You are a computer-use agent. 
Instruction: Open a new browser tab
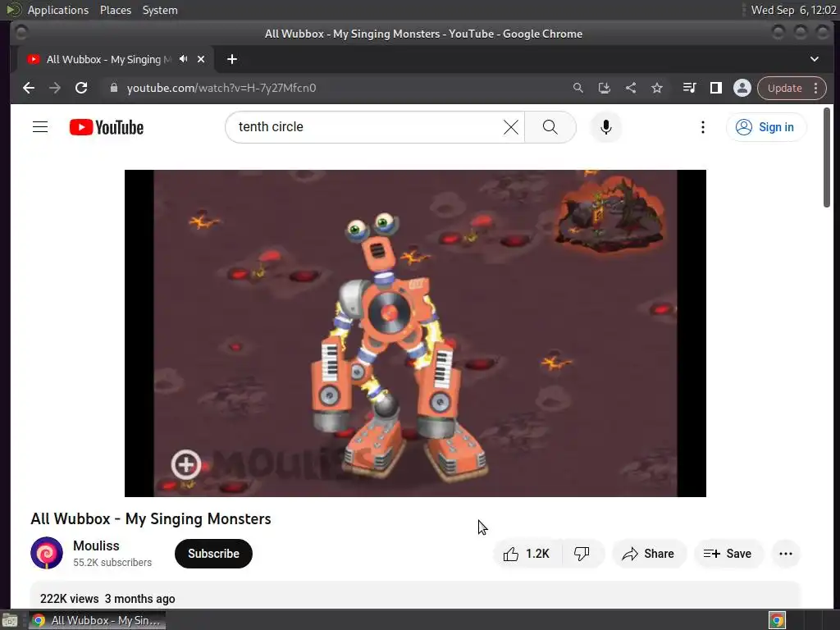click(x=232, y=59)
